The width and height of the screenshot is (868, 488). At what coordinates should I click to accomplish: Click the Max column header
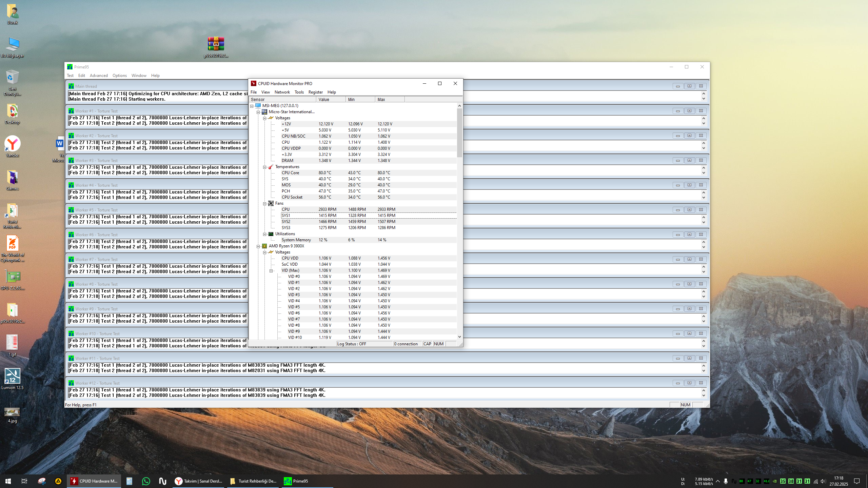[x=390, y=99]
